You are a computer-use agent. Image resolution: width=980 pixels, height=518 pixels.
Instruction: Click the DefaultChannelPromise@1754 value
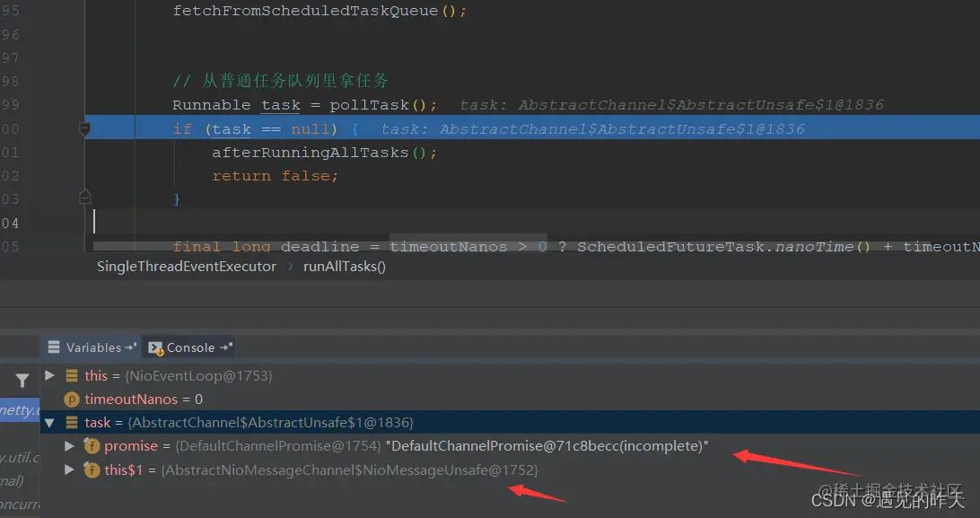coord(278,446)
